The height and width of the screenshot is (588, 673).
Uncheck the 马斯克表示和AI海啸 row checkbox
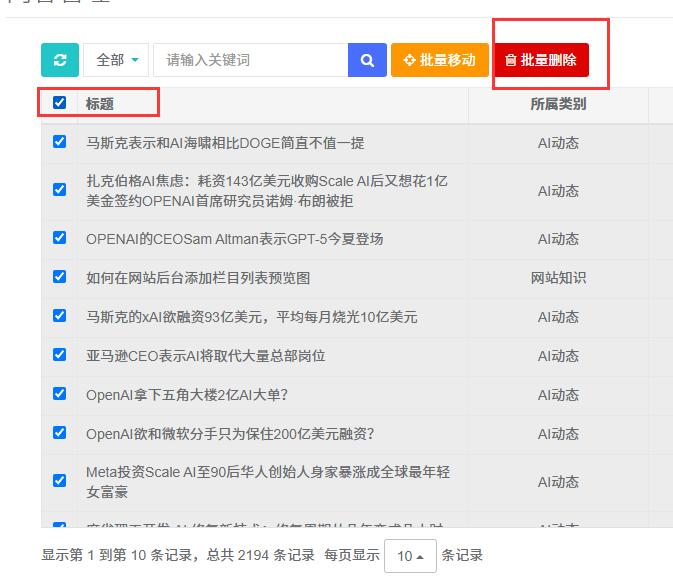60,142
